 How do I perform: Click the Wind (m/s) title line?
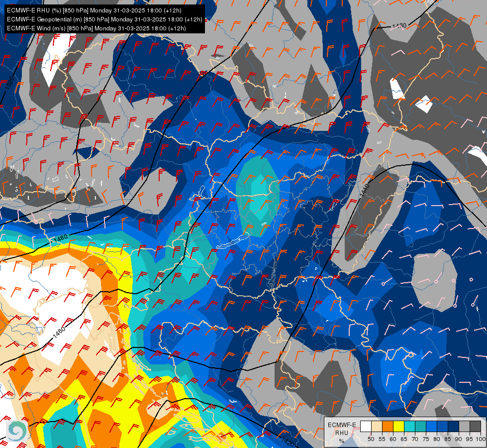pos(97,28)
